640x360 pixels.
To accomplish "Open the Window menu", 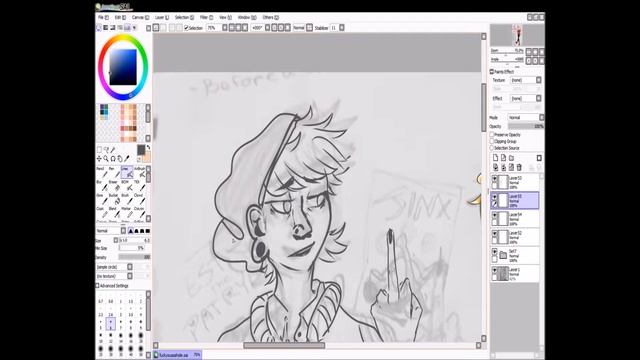I will pos(247,18).
